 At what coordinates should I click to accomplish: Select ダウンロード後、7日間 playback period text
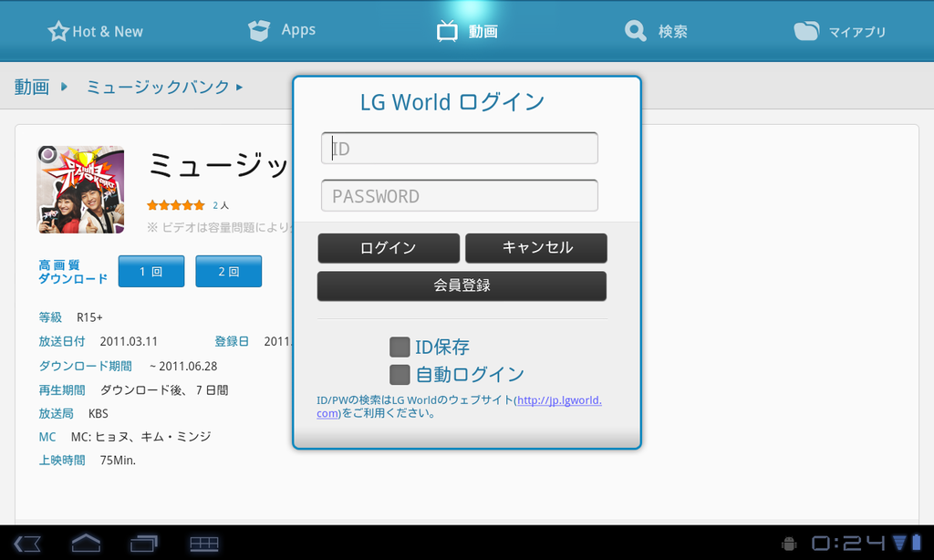click(164, 390)
